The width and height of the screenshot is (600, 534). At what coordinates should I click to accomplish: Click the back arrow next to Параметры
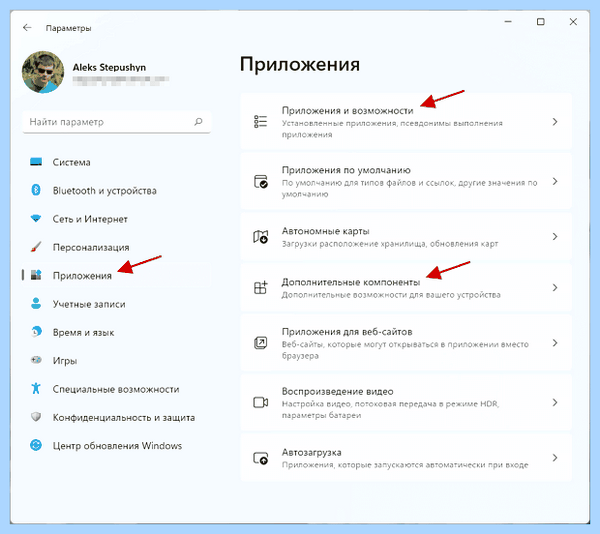pos(27,28)
